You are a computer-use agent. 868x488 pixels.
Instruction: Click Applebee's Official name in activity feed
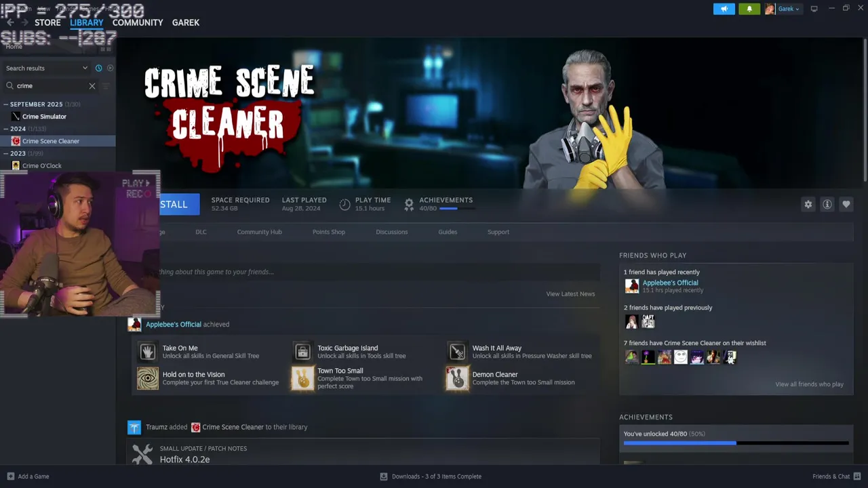point(174,324)
